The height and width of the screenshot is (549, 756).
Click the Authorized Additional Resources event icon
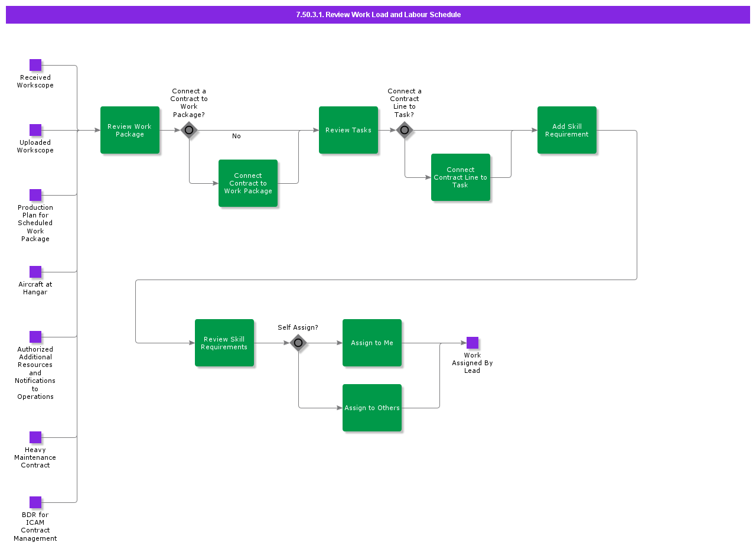point(35,337)
